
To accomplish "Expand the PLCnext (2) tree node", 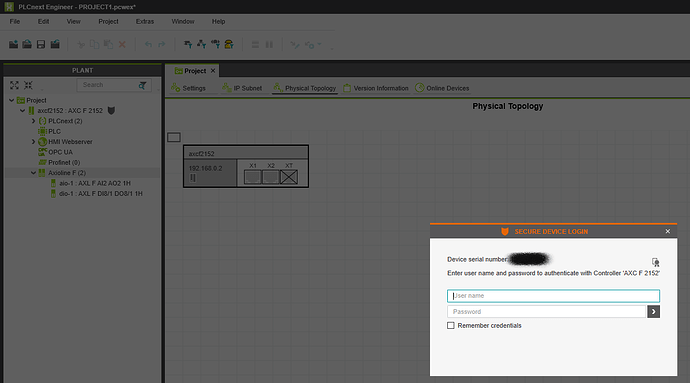I will (33, 121).
